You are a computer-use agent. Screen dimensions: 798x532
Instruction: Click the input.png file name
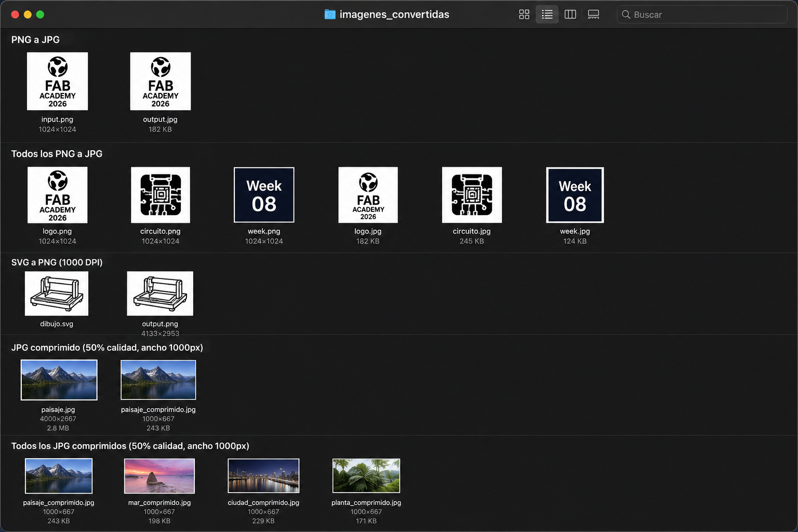pos(57,119)
